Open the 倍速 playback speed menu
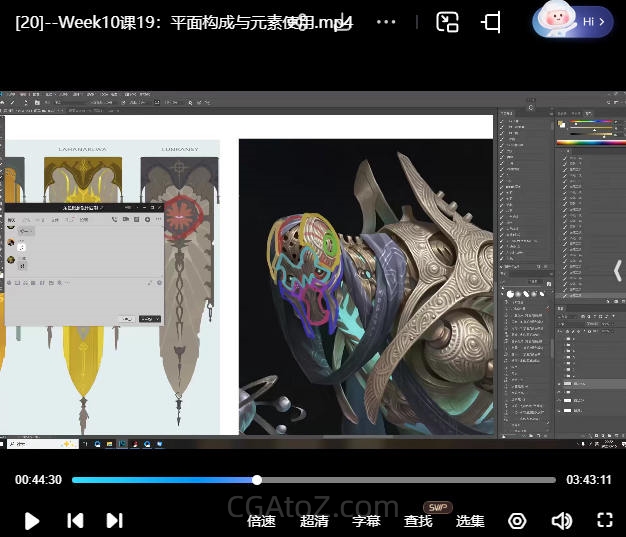Viewport: 626px width, 537px height. point(262,520)
